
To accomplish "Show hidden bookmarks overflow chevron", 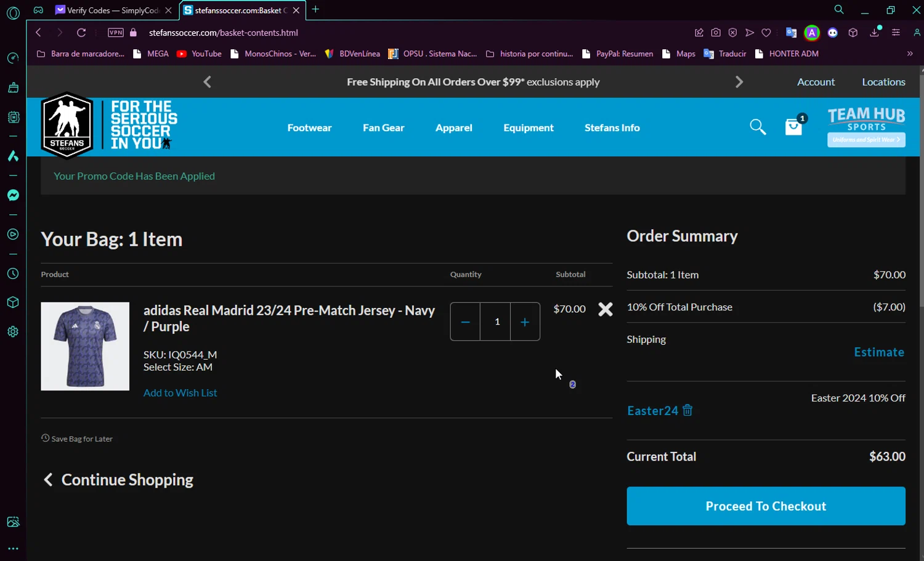I will click(x=910, y=54).
